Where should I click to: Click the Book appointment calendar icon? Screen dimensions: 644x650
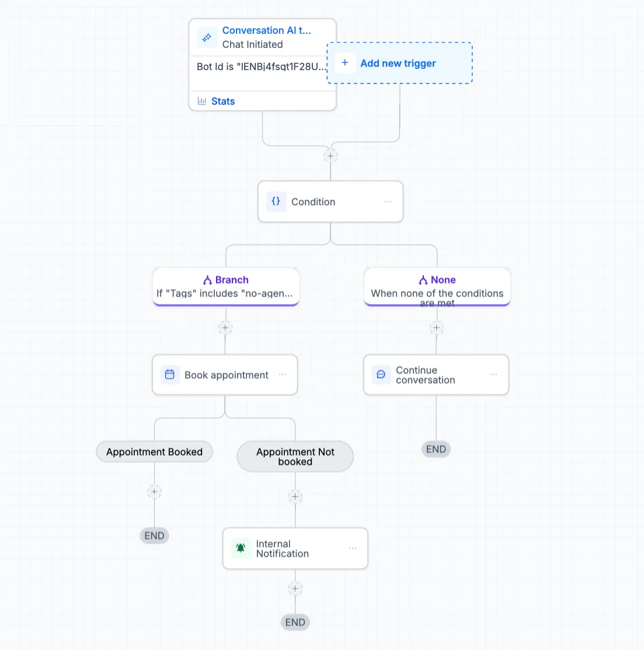(x=170, y=375)
